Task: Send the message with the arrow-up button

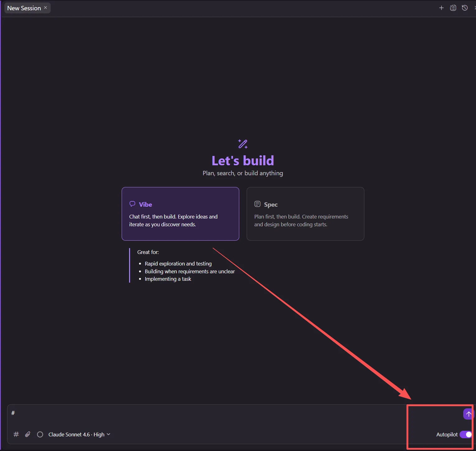Action: point(469,414)
